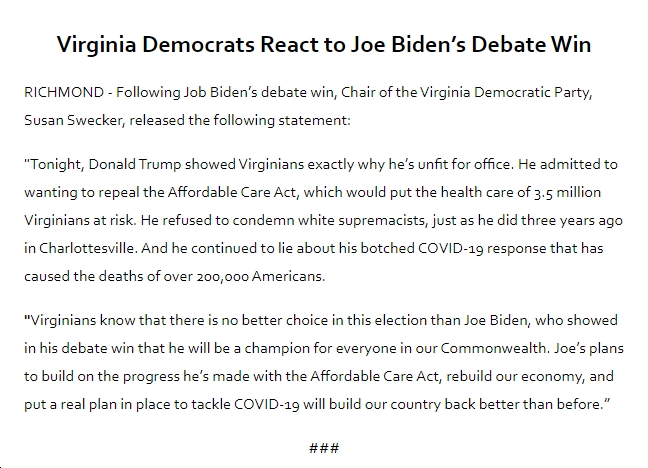Viewport: 648px width, 468px height.
Task: Click 'Joe Biden' in the last paragraph
Action: pyautogui.click(x=496, y=320)
